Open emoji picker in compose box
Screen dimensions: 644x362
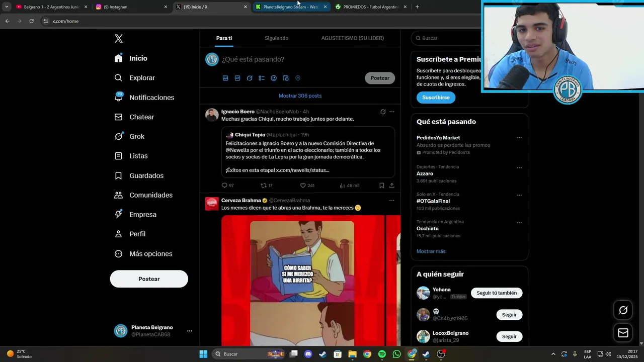[x=274, y=78]
